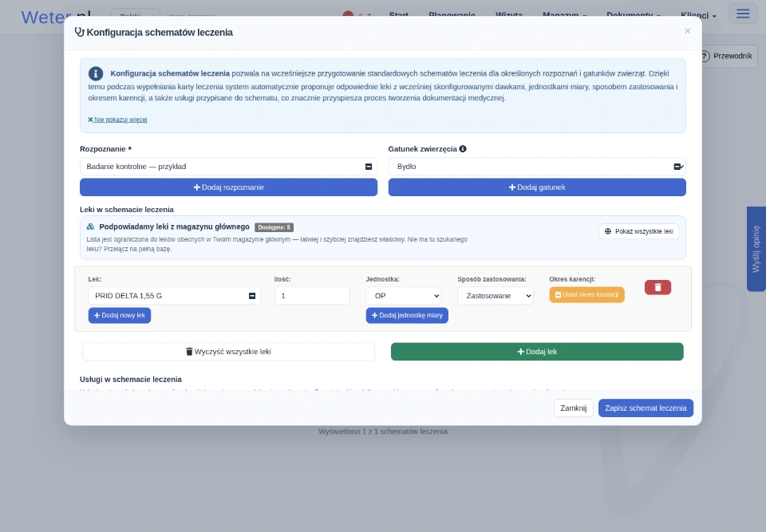
Task: Open the Magazyn menu in the navbar
Action: (564, 15)
